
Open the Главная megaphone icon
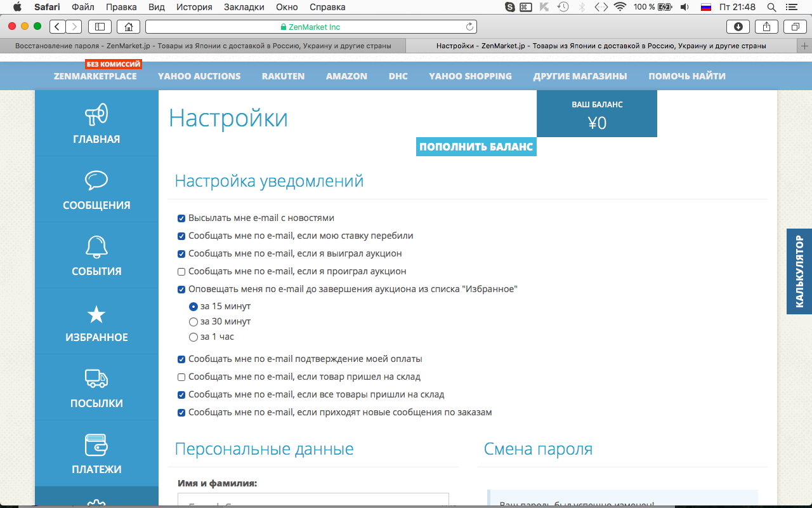click(96, 115)
